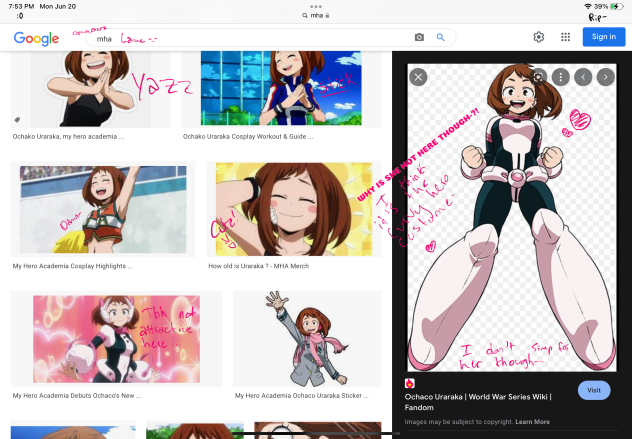632x439 pixels.
Task: Close the image preview panel
Action: click(x=418, y=77)
